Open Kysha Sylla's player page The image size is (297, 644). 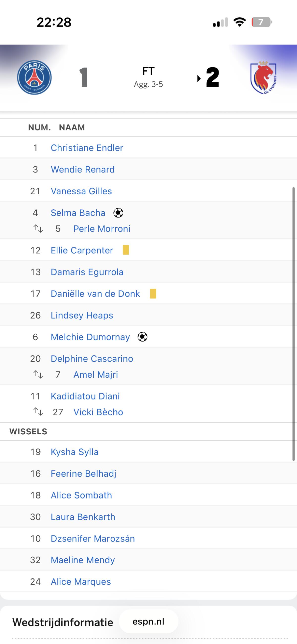pos(74,452)
